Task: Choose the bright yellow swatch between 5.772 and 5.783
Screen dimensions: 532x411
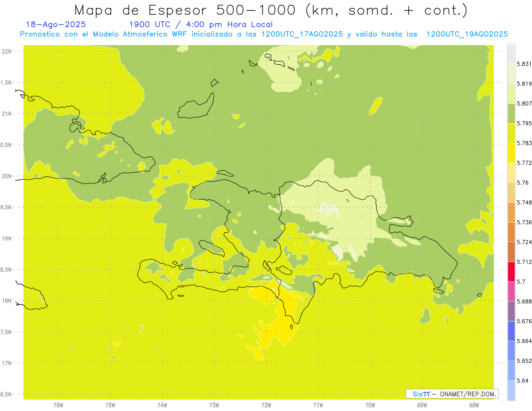Action: pos(511,153)
